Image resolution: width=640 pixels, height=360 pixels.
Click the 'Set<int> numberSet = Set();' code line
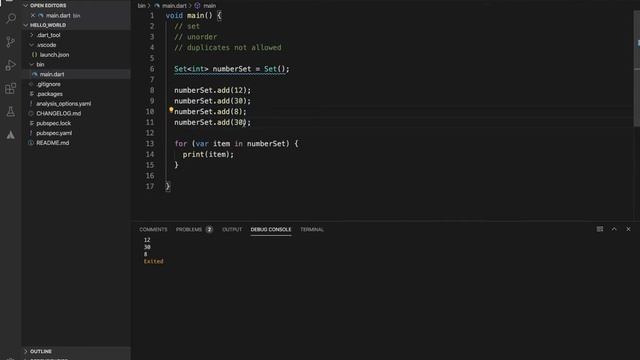pyautogui.click(x=231, y=69)
